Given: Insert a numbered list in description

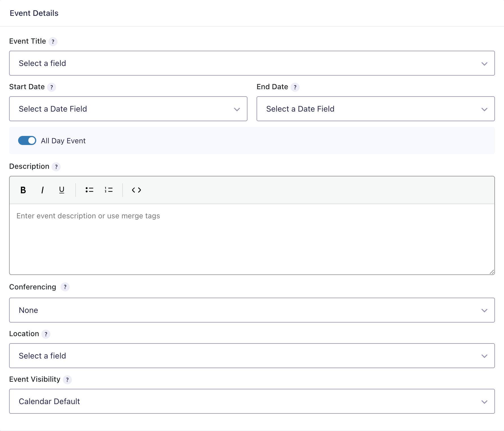Looking at the screenshot, I should (x=109, y=190).
